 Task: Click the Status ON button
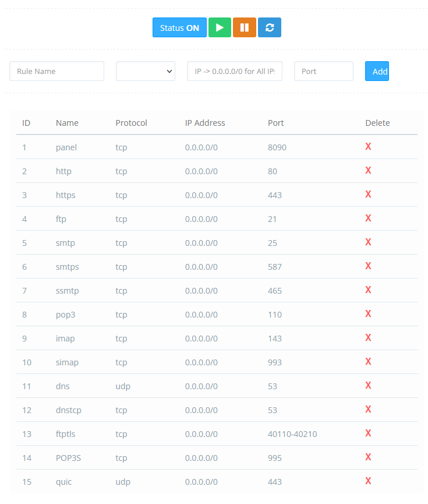coord(179,27)
